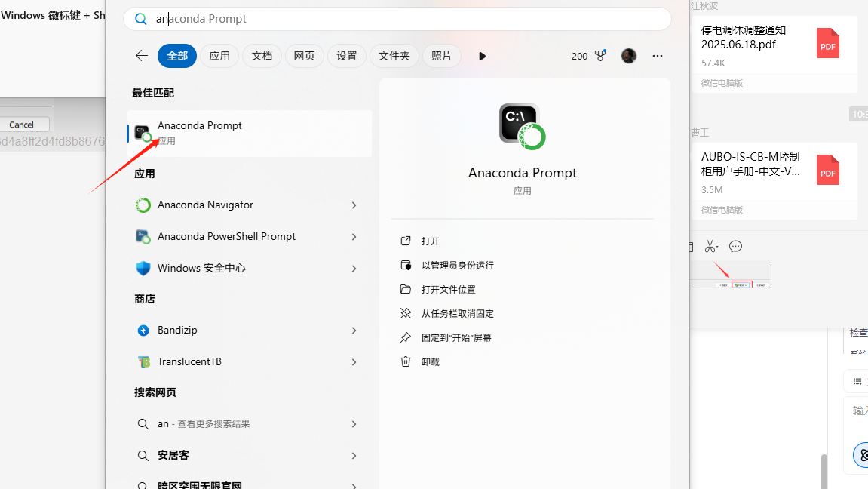Select the 应用 filter tab
Viewport: 868px width, 489px height.
tap(219, 56)
